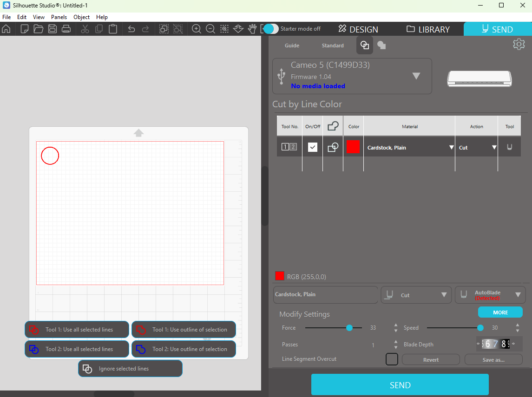Adjust Force stepper arrows

pos(395,328)
